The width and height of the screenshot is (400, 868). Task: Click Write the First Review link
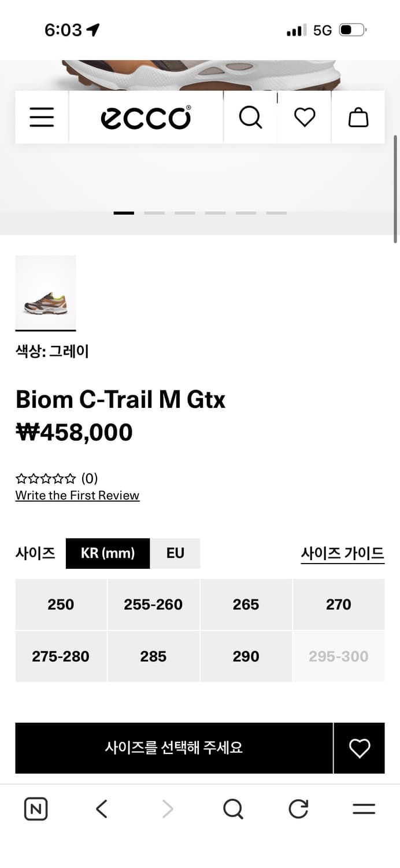pos(77,495)
